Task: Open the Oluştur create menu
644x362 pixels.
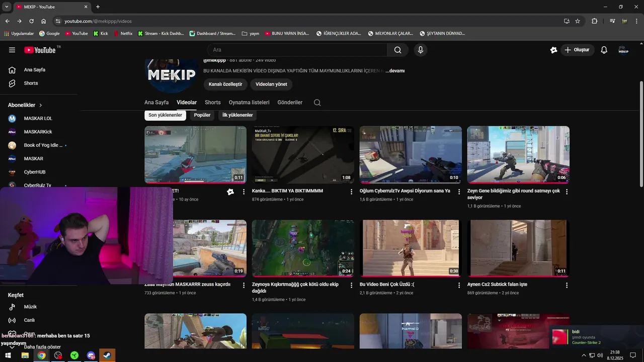Action: tap(577, 50)
